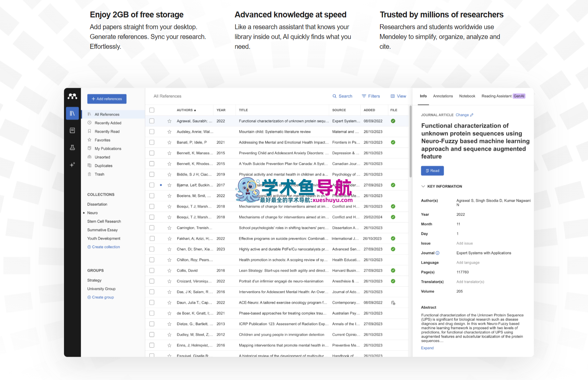Open the View options dropdown
588x380 pixels.
point(398,96)
